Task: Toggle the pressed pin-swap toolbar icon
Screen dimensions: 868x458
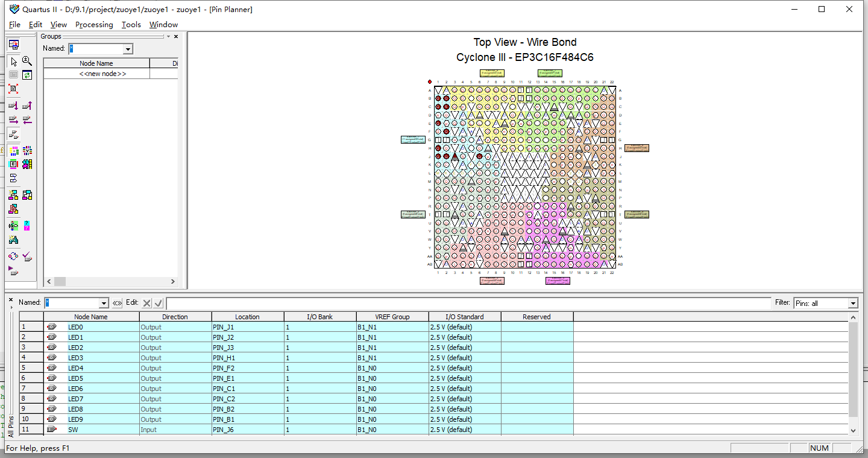Action: pos(13,134)
